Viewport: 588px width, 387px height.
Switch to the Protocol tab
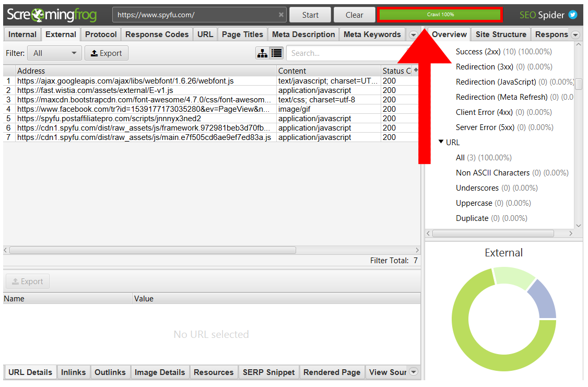101,34
